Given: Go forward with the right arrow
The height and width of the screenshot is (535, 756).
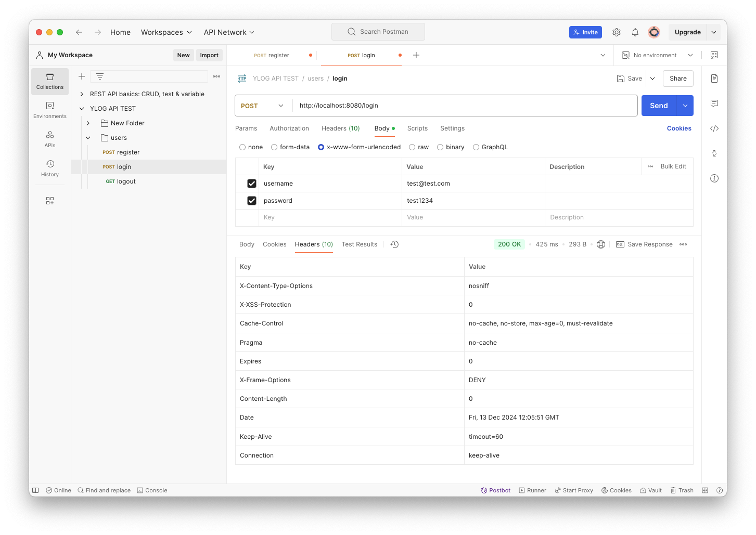Looking at the screenshot, I should [x=98, y=32].
